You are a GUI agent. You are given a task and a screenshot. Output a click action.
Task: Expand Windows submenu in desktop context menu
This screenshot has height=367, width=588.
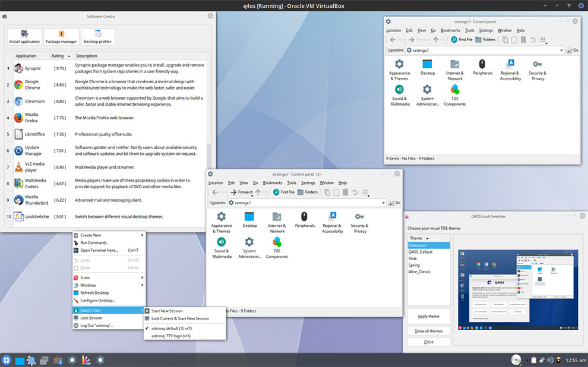tap(109, 285)
